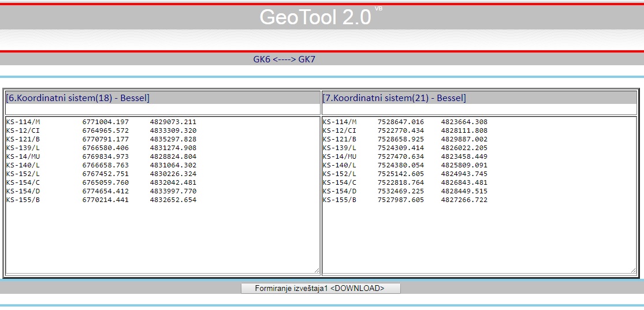Image resolution: width=644 pixels, height=310 pixels.
Task: Click the value 4829073.211 in the 6.Koordinatni textarea
Action: pos(173,122)
